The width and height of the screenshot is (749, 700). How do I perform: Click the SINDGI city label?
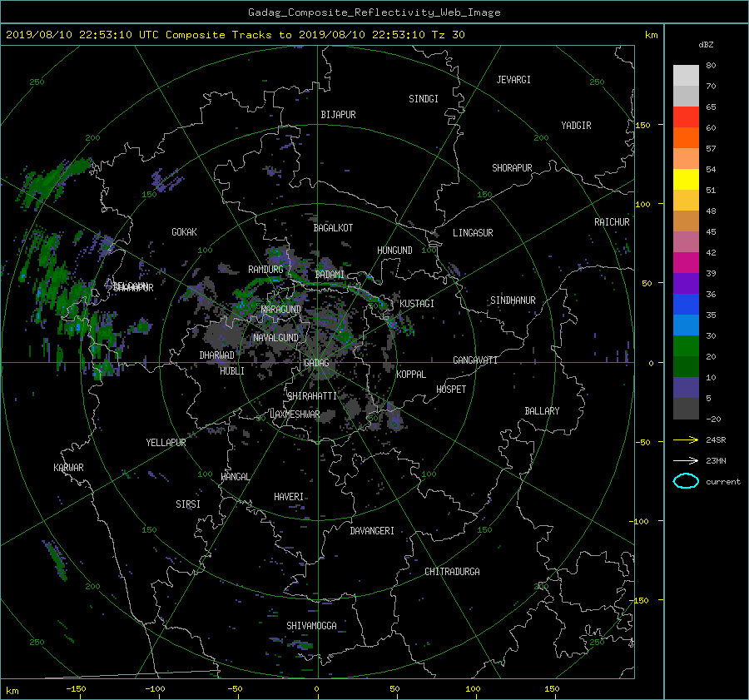[424, 99]
